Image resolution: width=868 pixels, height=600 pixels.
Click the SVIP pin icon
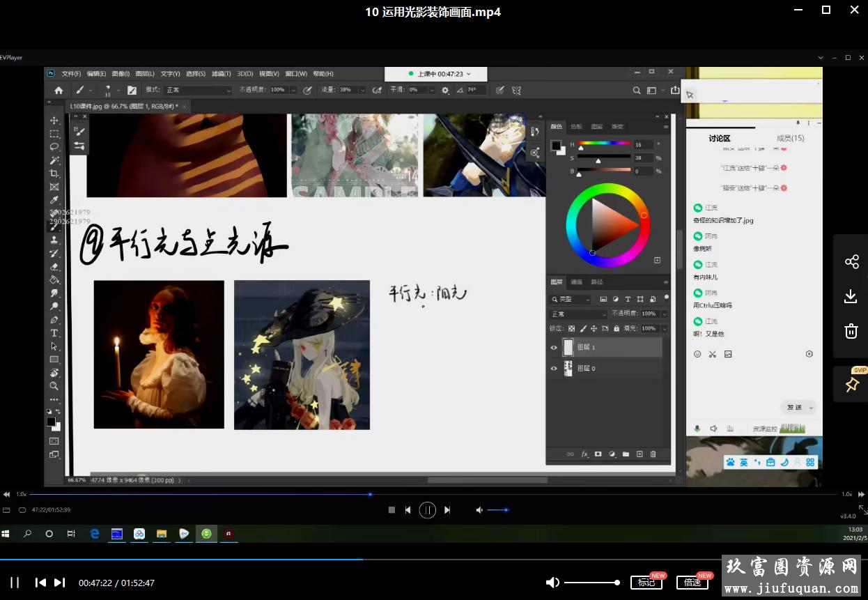[852, 385]
